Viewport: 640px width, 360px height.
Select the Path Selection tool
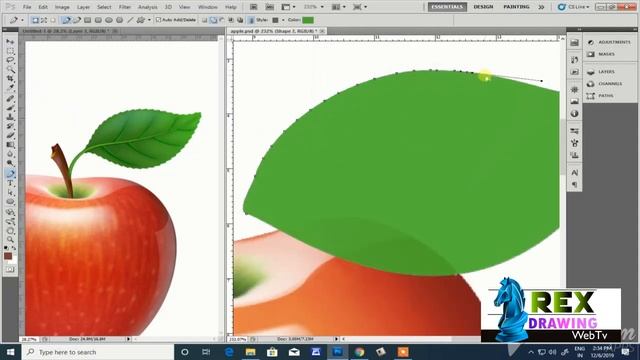pyautogui.click(x=10, y=192)
